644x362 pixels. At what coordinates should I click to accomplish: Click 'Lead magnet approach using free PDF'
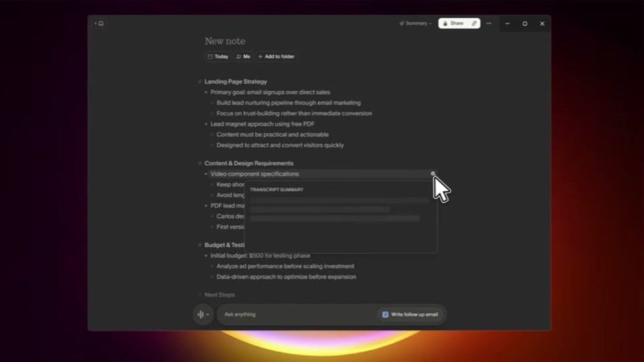click(263, 124)
